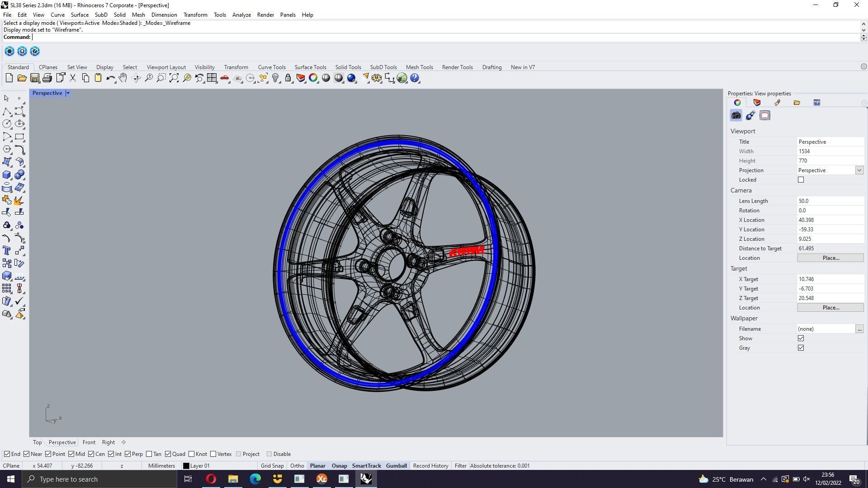Screen dimensions: 868x488
Task: Open Options with the gear icon
Action: coord(377,78)
